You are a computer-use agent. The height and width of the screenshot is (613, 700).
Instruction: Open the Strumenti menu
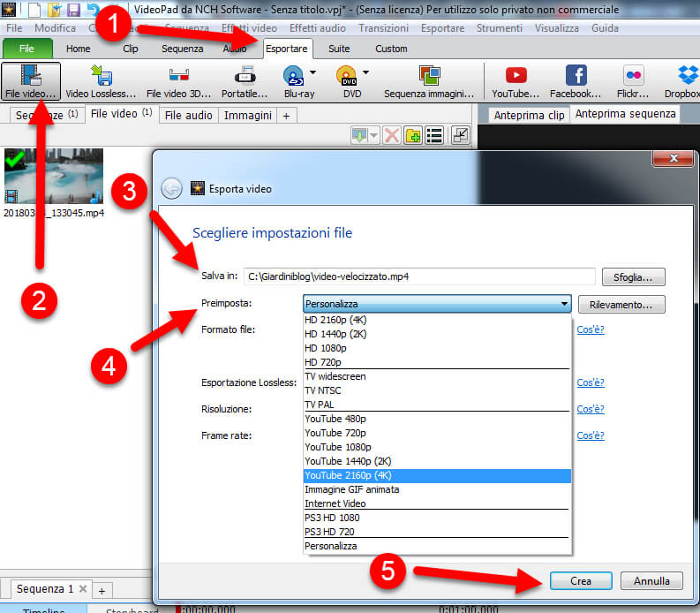click(499, 28)
